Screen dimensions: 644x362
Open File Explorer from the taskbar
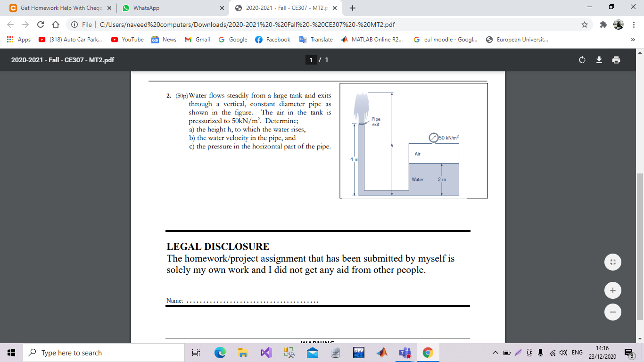[x=243, y=353]
